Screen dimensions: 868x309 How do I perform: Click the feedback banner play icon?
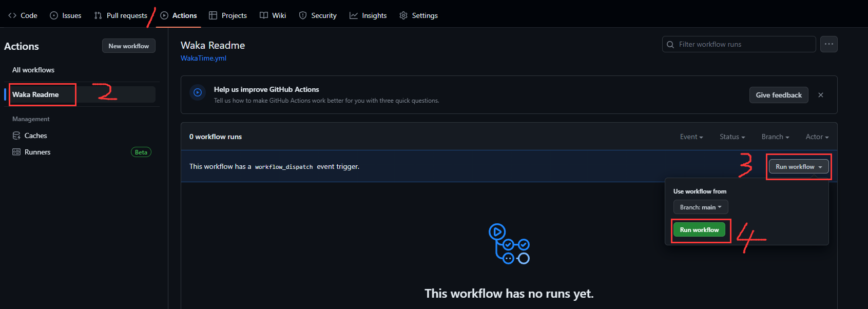pos(198,93)
